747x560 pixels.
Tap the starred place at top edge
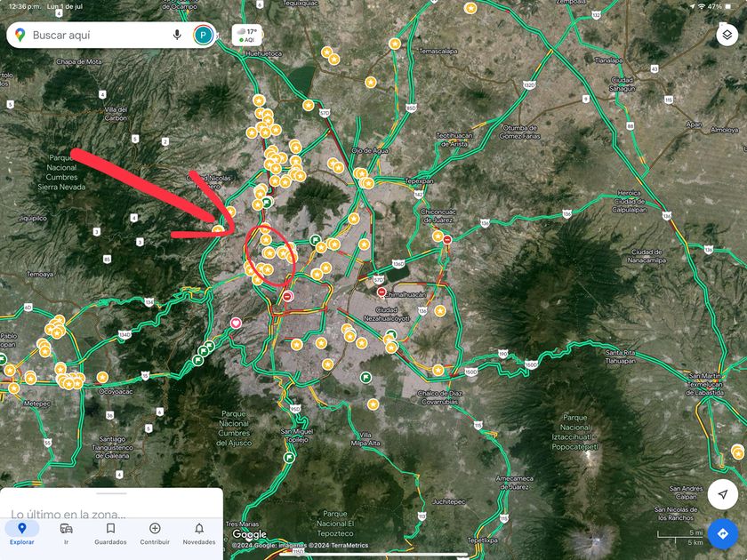click(470, 8)
